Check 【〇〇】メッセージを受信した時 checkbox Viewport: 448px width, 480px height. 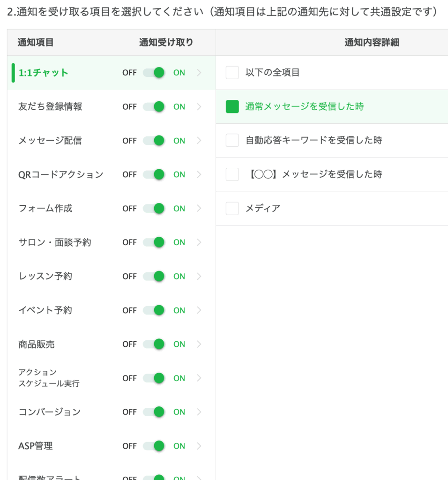(x=232, y=174)
